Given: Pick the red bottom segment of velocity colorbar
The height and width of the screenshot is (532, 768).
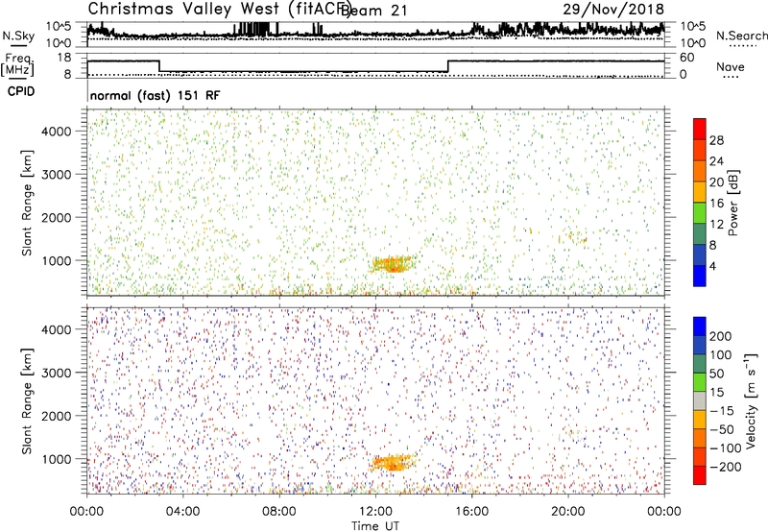Looking at the screenshot, I should coord(700,475).
